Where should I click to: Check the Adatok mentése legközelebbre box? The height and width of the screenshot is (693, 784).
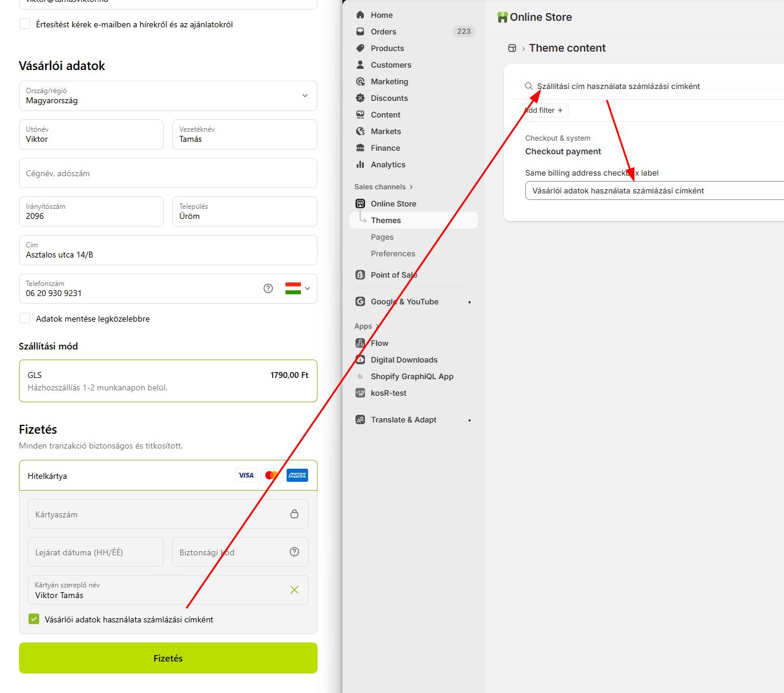25,319
